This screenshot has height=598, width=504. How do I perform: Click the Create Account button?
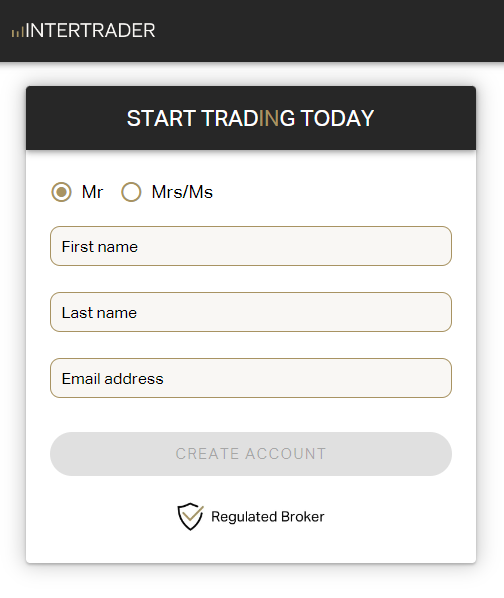click(x=251, y=454)
